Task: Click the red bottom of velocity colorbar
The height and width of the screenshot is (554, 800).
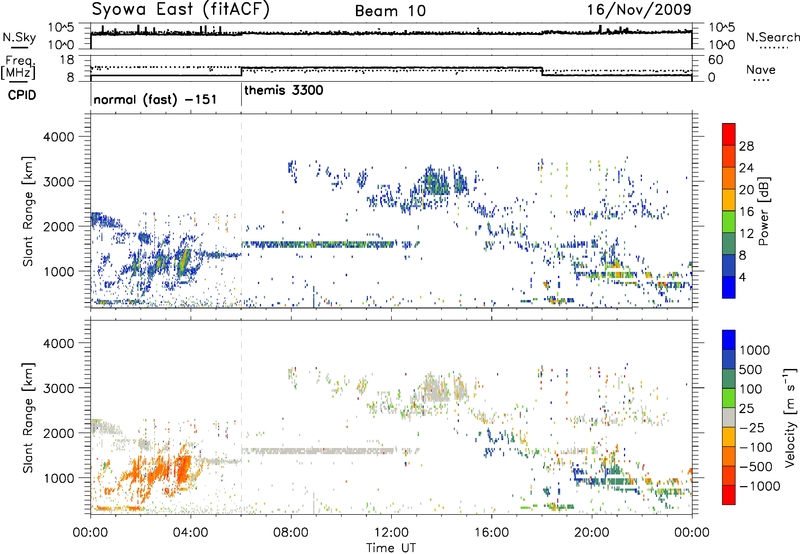Action: pyautogui.click(x=729, y=495)
